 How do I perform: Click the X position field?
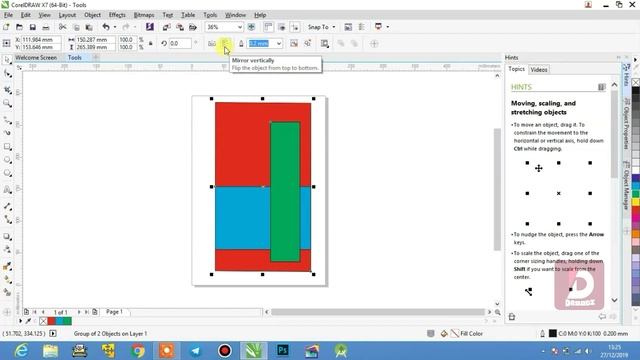tap(41, 40)
